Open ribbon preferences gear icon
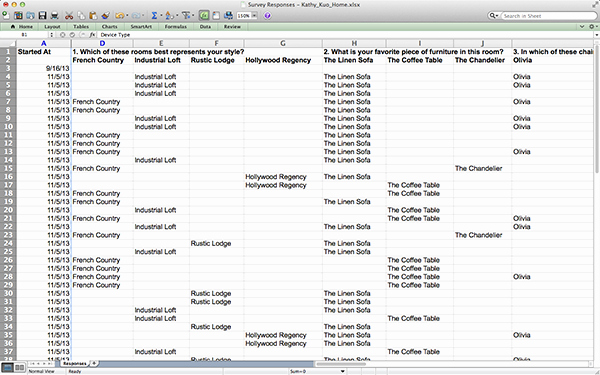 tap(592, 26)
